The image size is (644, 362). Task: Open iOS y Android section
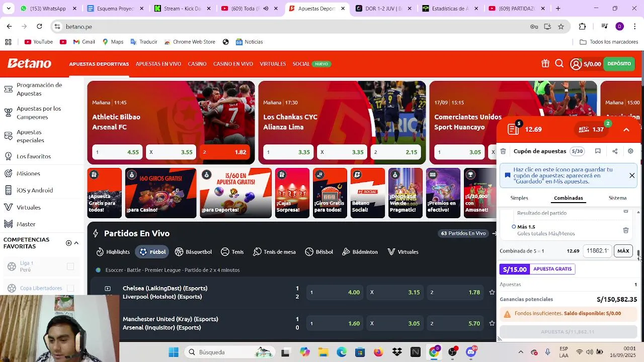pyautogui.click(x=35, y=191)
